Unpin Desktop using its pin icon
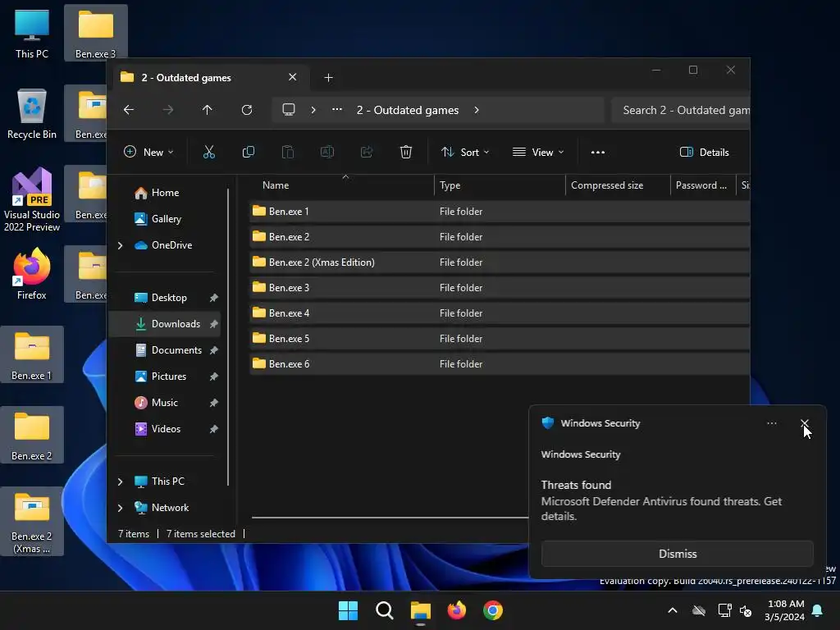 214,298
